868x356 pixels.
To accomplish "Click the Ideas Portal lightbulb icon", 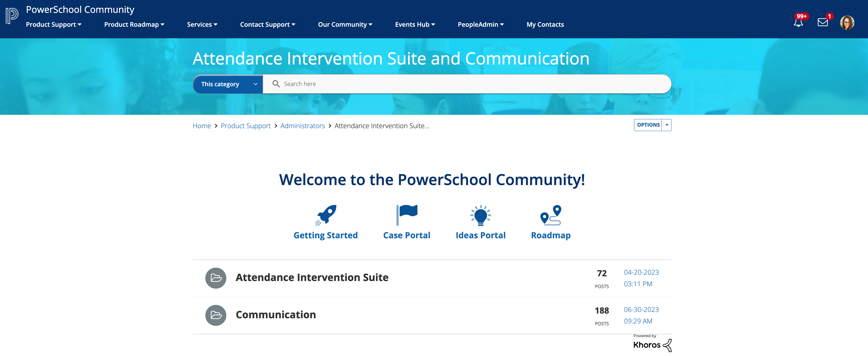I will tap(480, 215).
